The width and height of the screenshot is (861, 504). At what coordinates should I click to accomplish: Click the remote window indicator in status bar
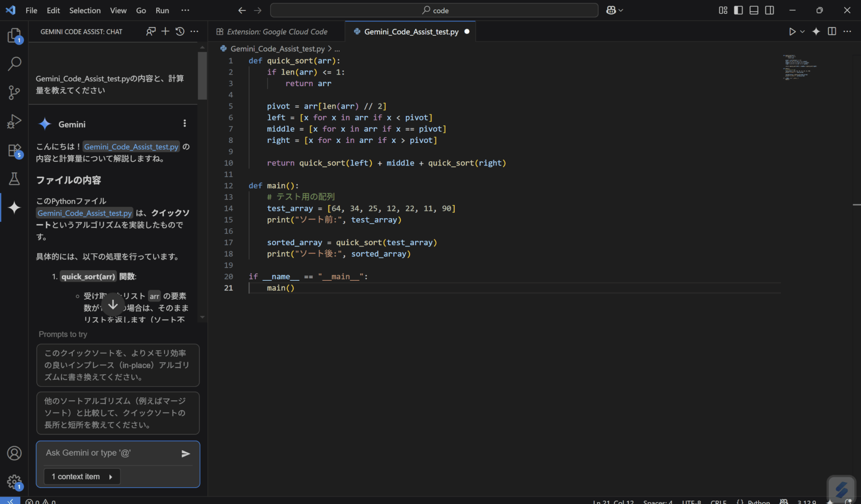[x=10, y=501]
